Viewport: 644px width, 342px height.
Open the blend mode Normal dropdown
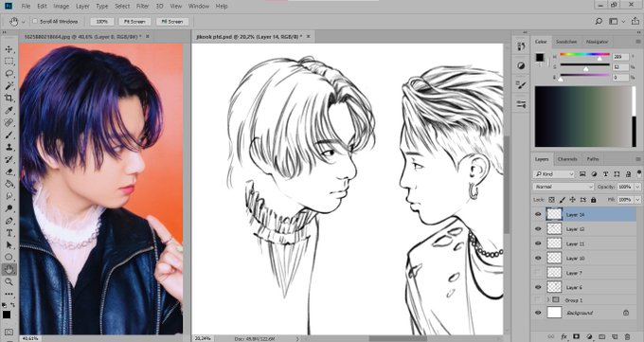tap(563, 187)
